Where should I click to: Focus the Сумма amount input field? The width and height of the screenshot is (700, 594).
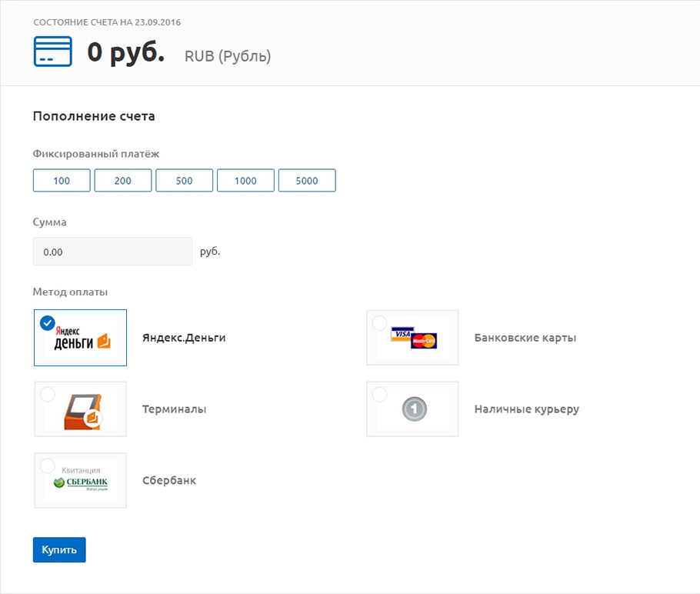click(112, 252)
